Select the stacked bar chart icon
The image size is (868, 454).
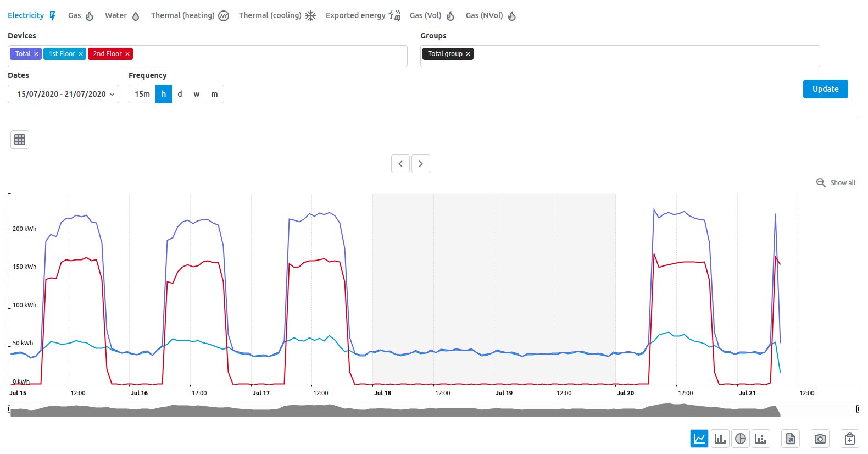(x=761, y=439)
